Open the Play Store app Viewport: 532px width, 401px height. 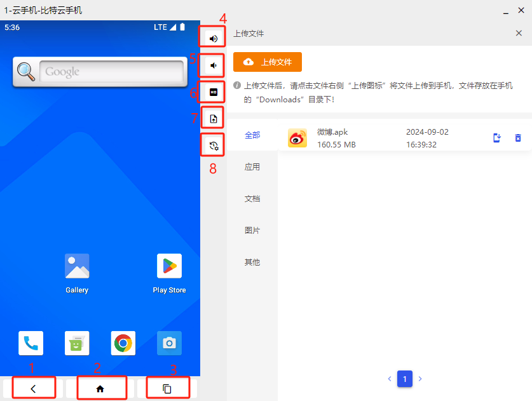(x=169, y=273)
